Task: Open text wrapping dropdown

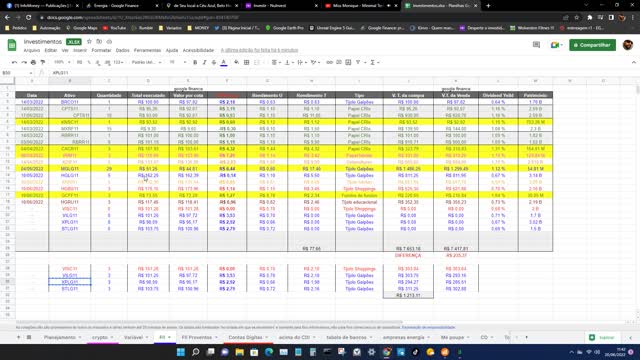Action: click(x=302, y=62)
